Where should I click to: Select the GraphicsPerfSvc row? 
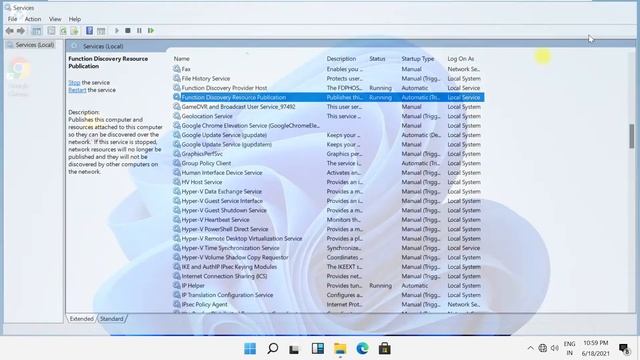pyautogui.click(x=328, y=154)
